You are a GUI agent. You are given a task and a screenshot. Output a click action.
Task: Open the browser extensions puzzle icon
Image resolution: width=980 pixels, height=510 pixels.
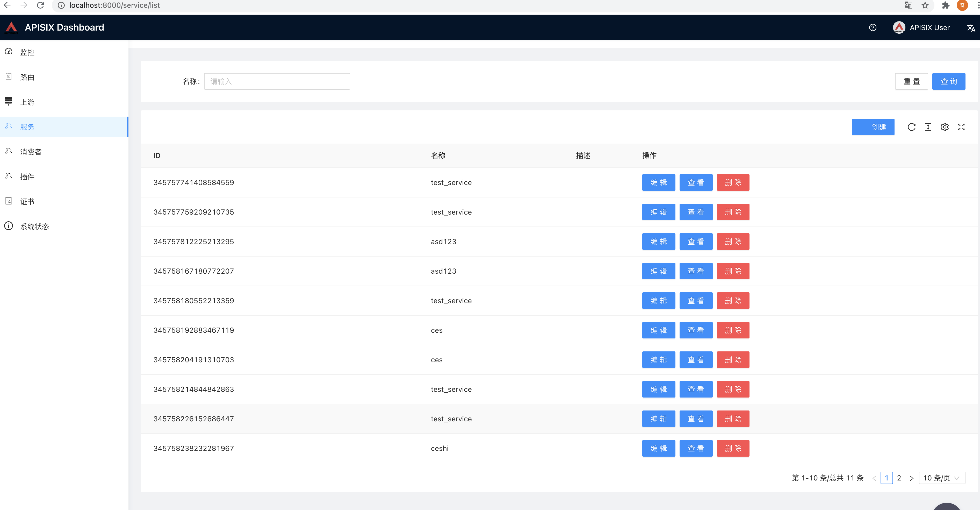[x=945, y=5]
